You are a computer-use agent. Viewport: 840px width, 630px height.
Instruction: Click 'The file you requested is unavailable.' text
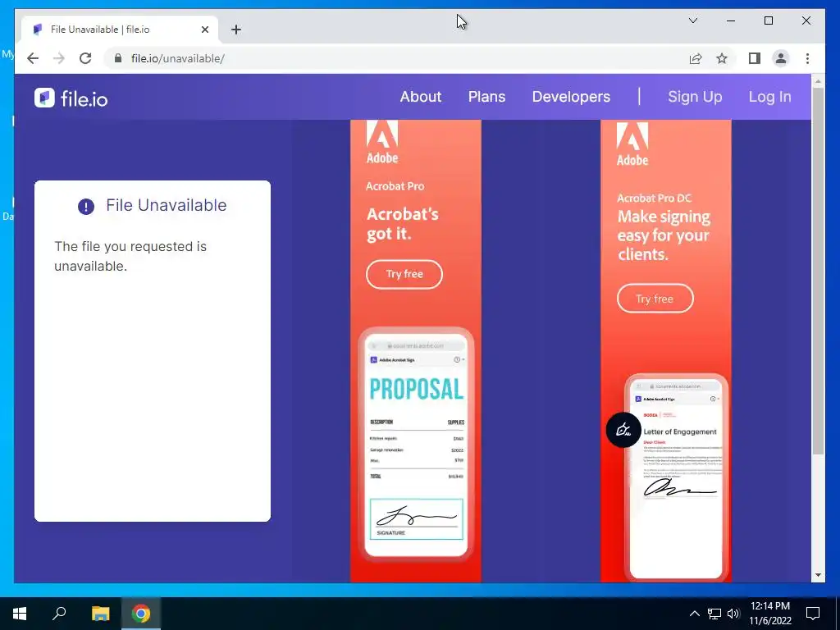click(130, 256)
